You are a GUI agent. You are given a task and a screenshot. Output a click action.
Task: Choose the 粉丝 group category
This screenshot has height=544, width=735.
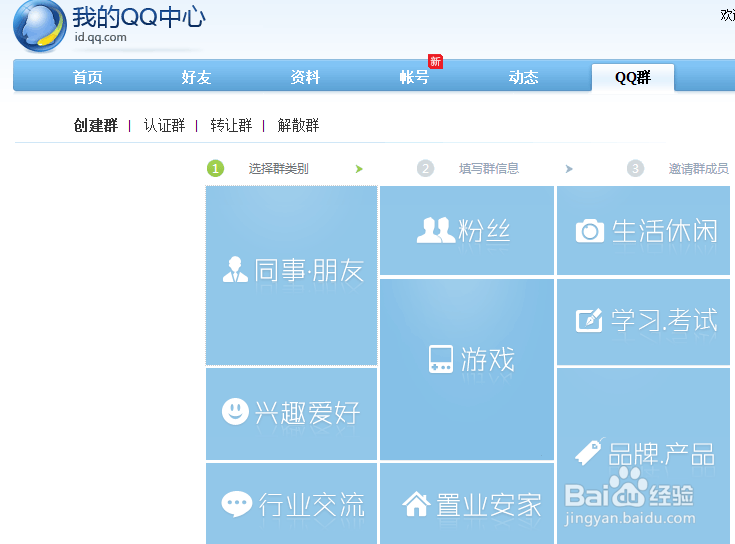click(467, 230)
